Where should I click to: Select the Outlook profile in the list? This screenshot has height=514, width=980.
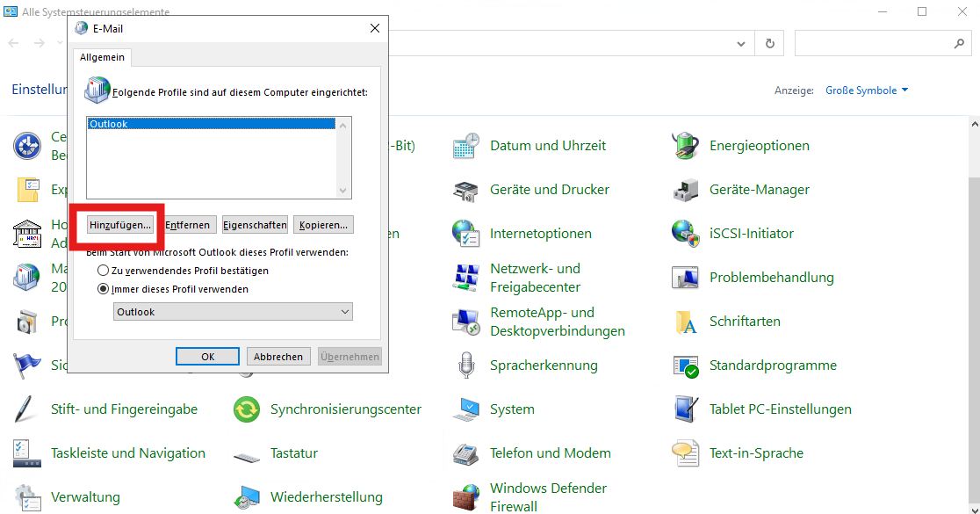[212, 124]
